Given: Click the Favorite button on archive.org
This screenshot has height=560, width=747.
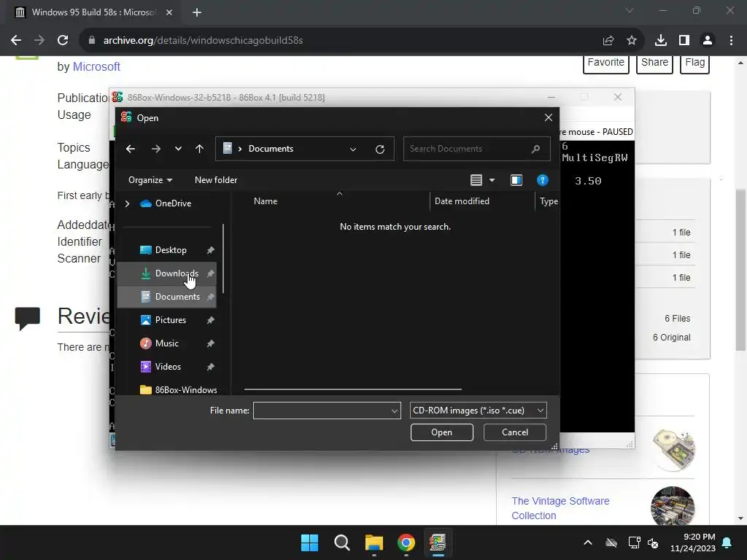Looking at the screenshot, I should pyautogui.click(x=605, y=63).
